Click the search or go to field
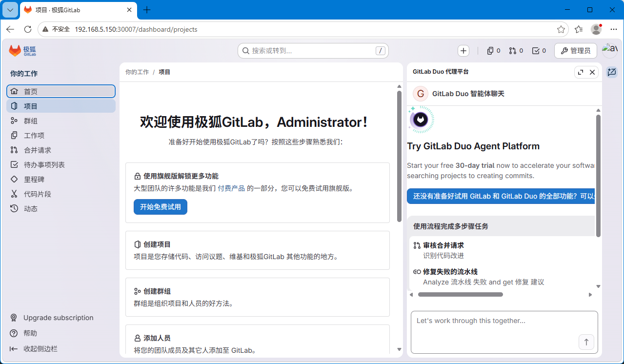The height and width of the screenshot is (364, 624). click(x=313, y=51)
